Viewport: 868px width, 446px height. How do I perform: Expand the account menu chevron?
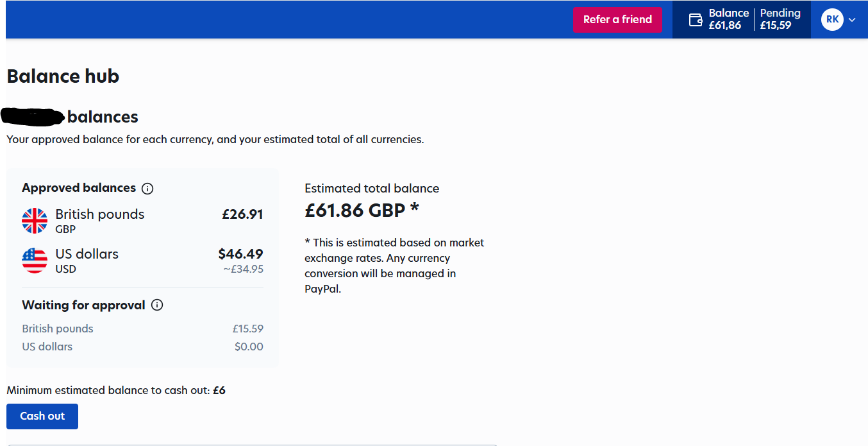[852, 20]
